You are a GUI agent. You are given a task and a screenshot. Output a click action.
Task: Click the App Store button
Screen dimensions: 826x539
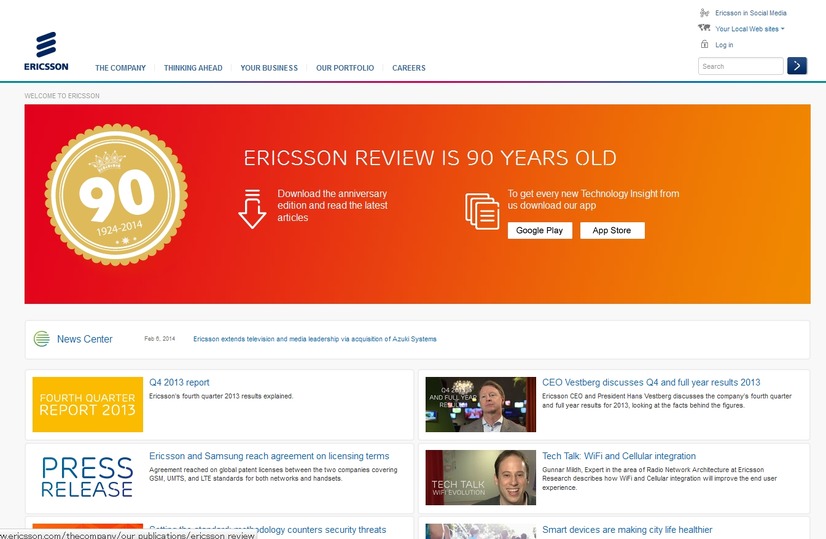[x=612, y=230]
